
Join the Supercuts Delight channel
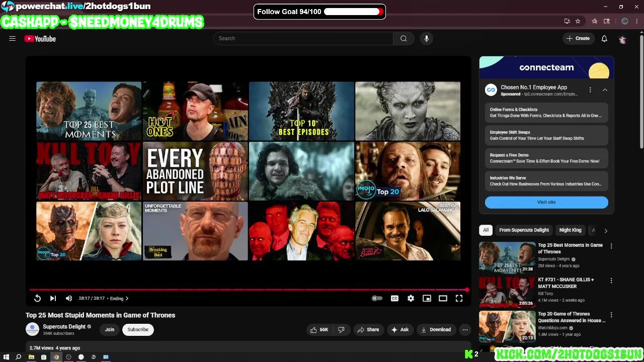coord(110,330)
